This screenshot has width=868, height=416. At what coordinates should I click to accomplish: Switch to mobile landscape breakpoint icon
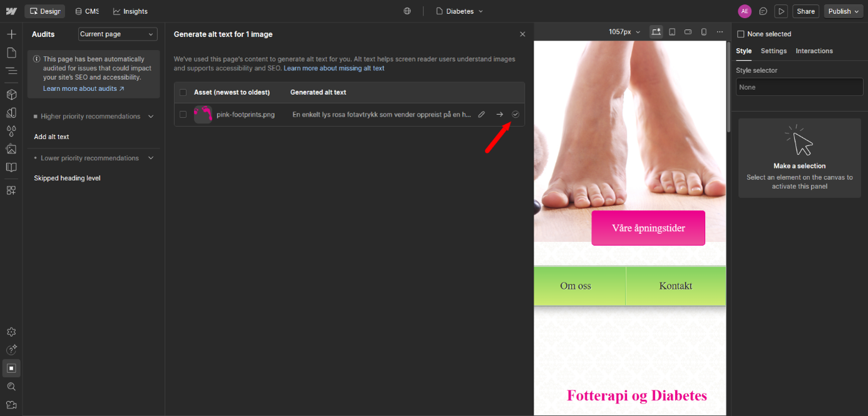[x=688, y=32]
